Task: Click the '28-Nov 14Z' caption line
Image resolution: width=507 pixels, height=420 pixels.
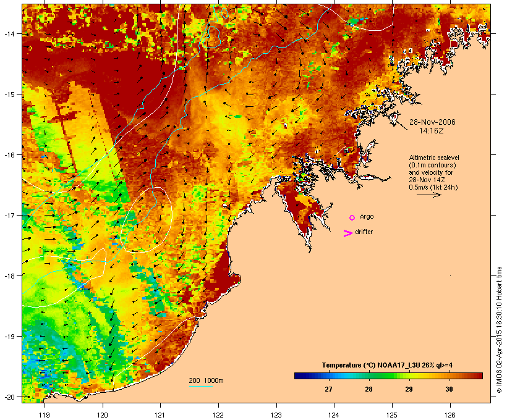Action: (427, 180)
